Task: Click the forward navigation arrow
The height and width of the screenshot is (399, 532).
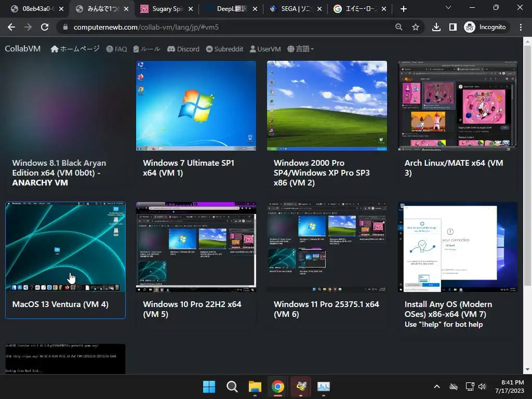Action: pyautogui.click(x=28, y=27)
